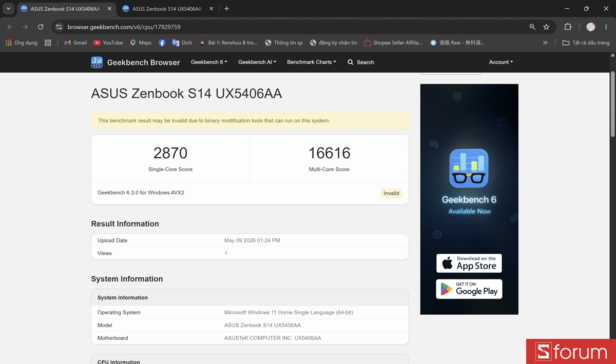Show more bookmarks with the double chevron
Viewport: 616px width, 364px height.
545,43
